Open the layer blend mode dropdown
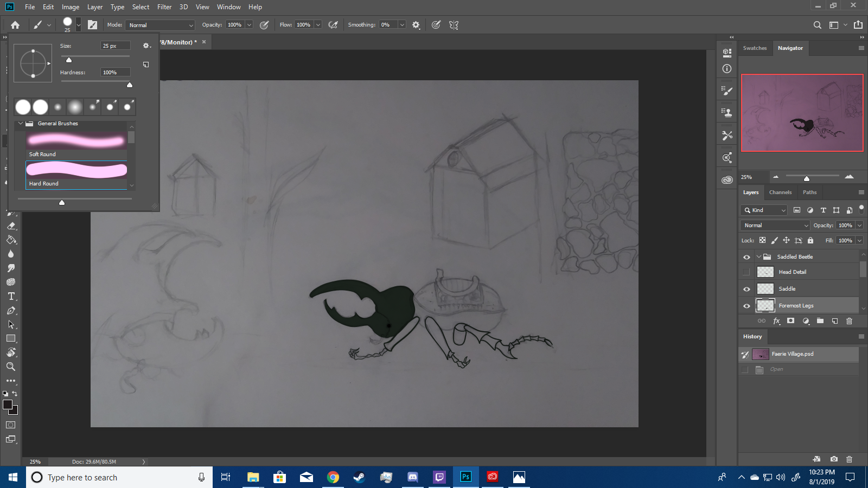 pyautogui.click(x=775, y=226)
